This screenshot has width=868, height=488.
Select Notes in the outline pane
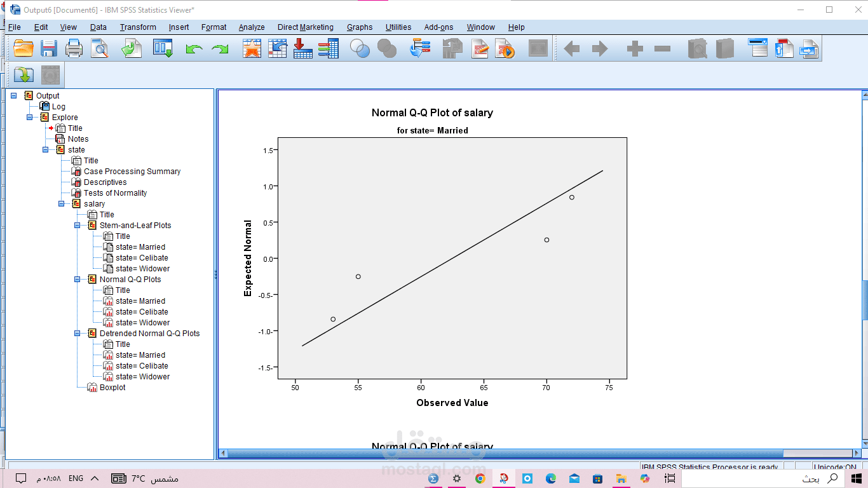(x=78, y=139)
